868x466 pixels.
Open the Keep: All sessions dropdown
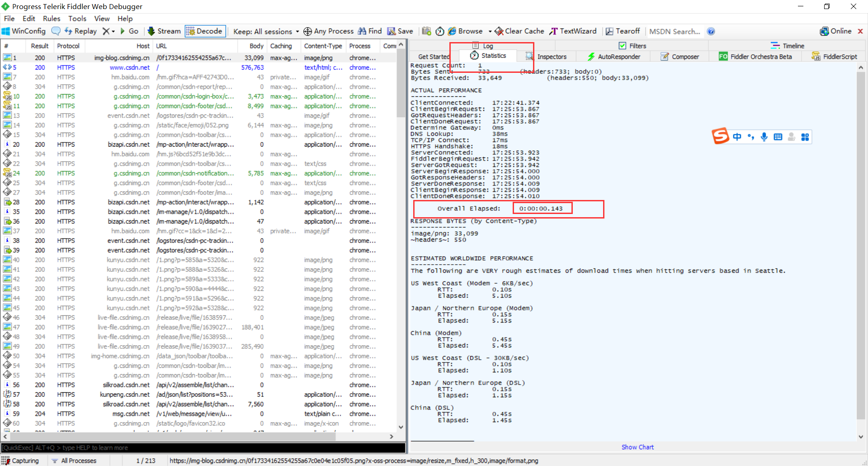click(266, 31)
